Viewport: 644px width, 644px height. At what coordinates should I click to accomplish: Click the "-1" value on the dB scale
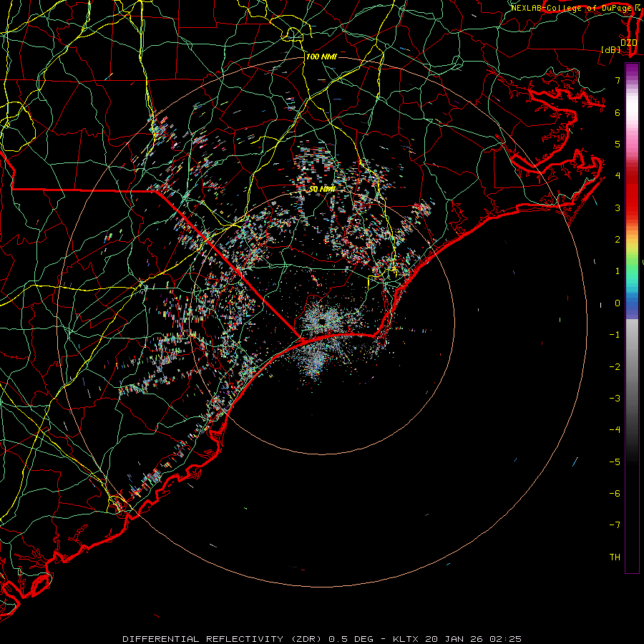pos(615,335)
